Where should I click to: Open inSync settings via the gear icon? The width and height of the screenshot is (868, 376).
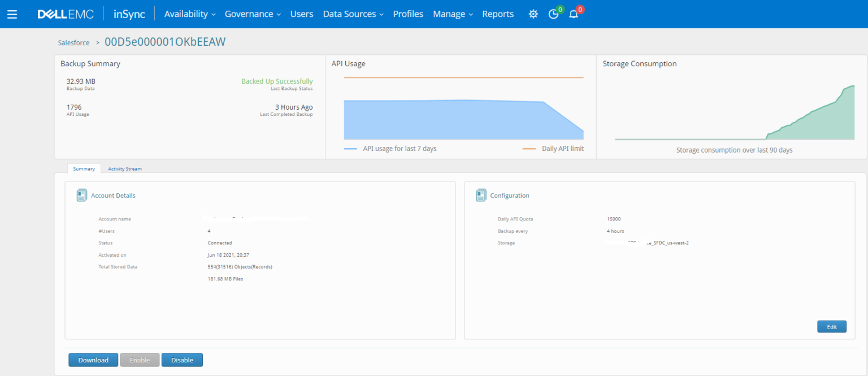point(532,14)
